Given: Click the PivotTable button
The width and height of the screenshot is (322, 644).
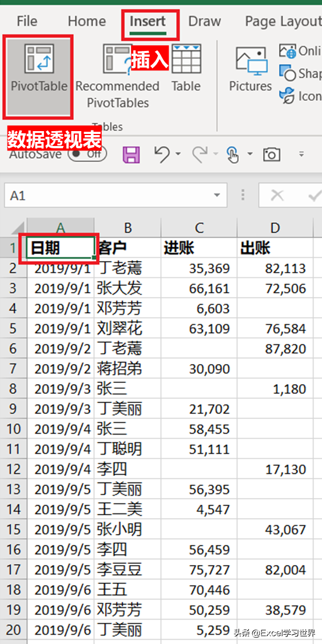Looking at the screenshot, I should (x=38, y=76).
